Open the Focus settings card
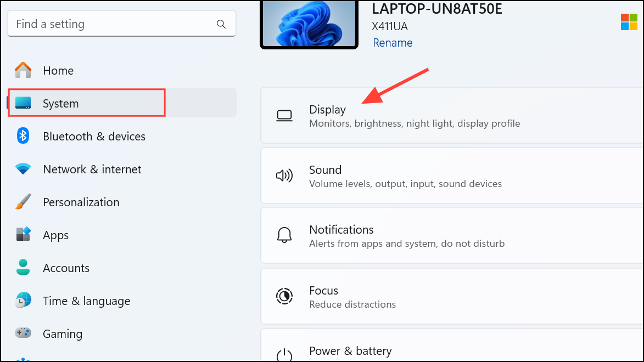 coord(452,296)
